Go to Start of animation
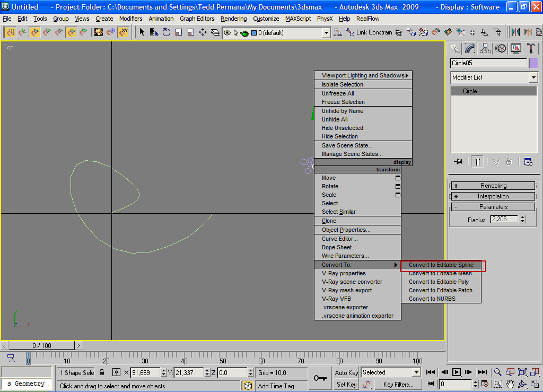 [x=431, y=372]
